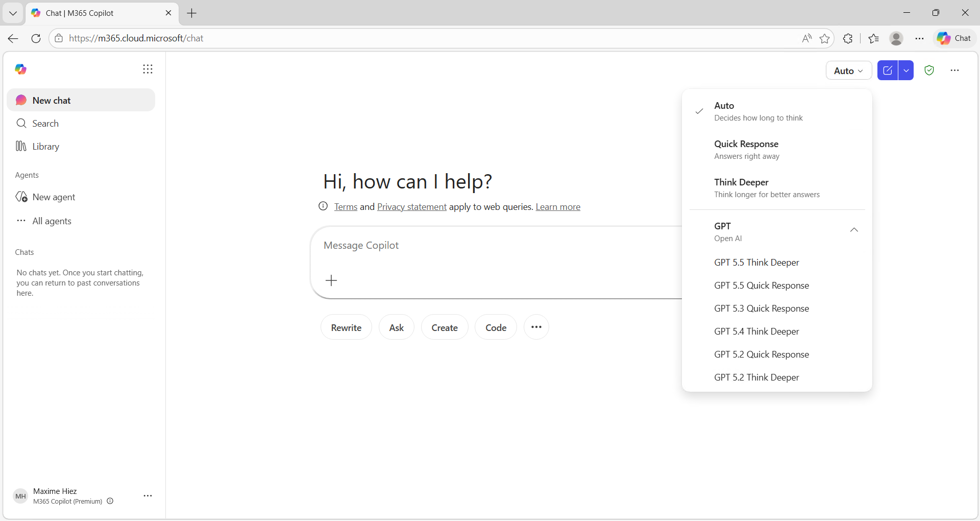Close the Chat | M365 Copilot tab
The width and height of the screenshot is (980, 521).
168,13
